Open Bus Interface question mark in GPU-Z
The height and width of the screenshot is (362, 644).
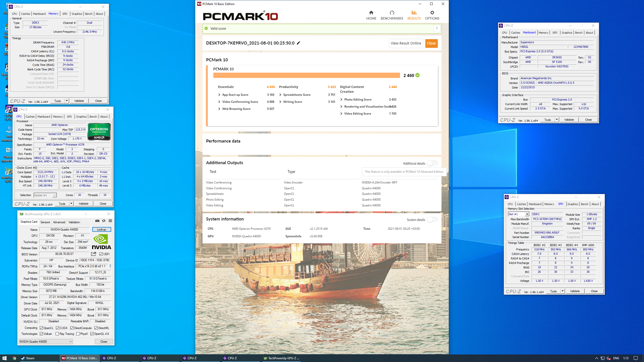tap(110, 266)
